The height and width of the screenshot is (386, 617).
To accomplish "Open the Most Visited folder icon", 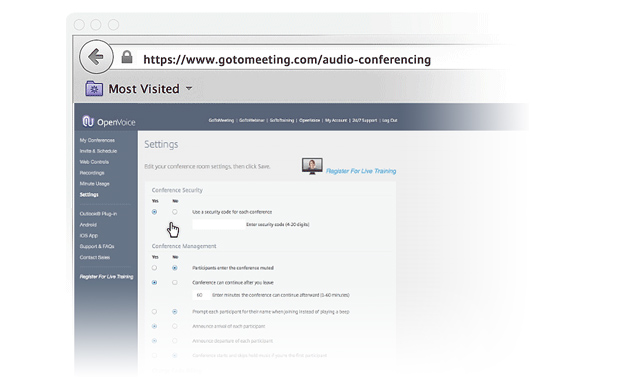I will [94, 89].
